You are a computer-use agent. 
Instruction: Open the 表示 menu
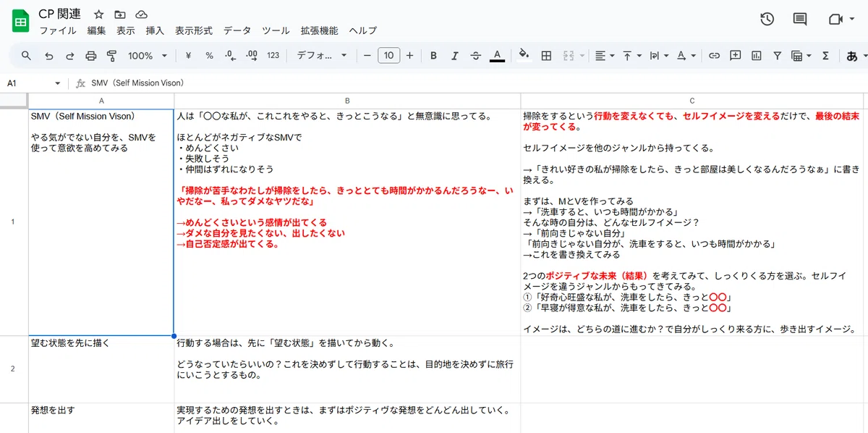126,31
